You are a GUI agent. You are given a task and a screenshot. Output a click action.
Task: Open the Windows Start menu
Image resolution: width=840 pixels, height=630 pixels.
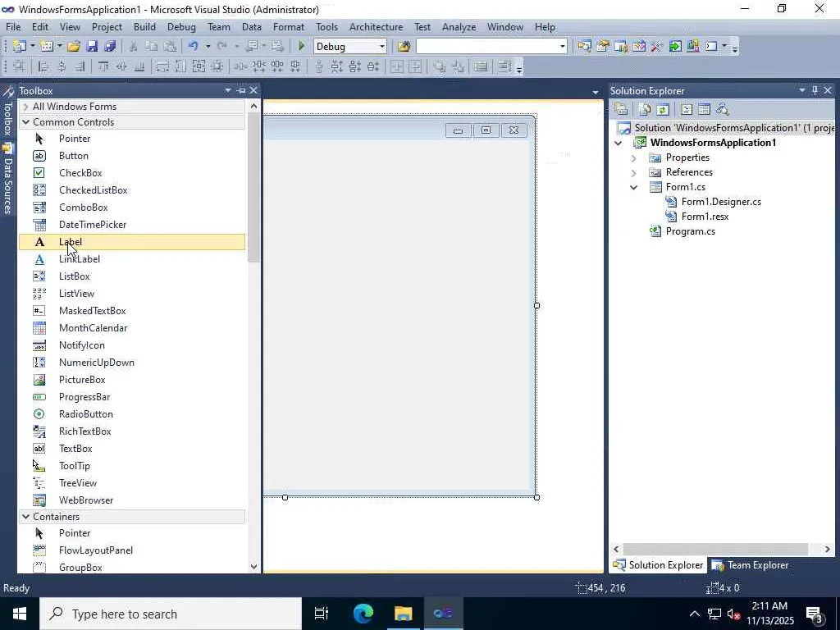coord(20,614)
